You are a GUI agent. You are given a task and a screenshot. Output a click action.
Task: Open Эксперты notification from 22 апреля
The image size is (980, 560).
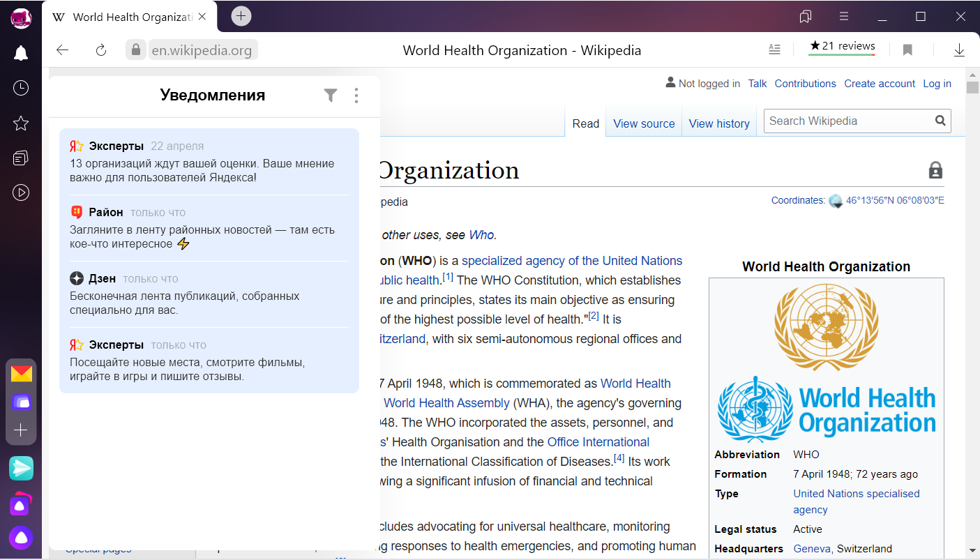pos(209,162)
